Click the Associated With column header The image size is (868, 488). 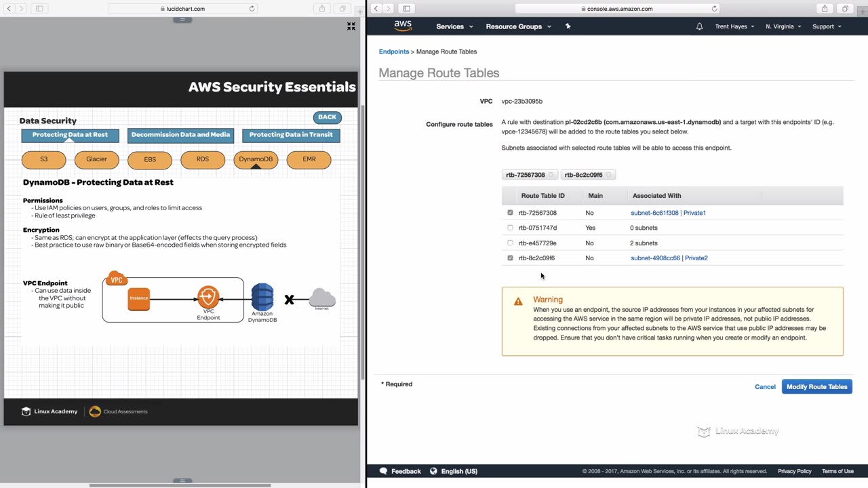click(x=656, y=196)
